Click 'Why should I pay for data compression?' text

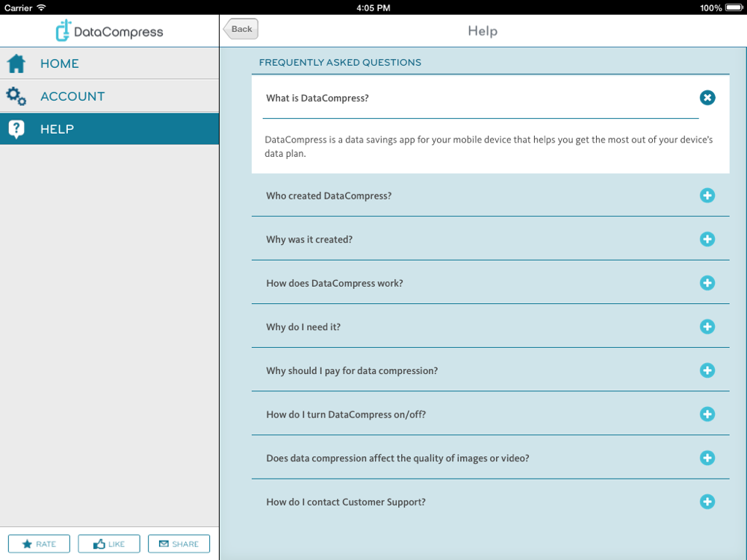352,371
